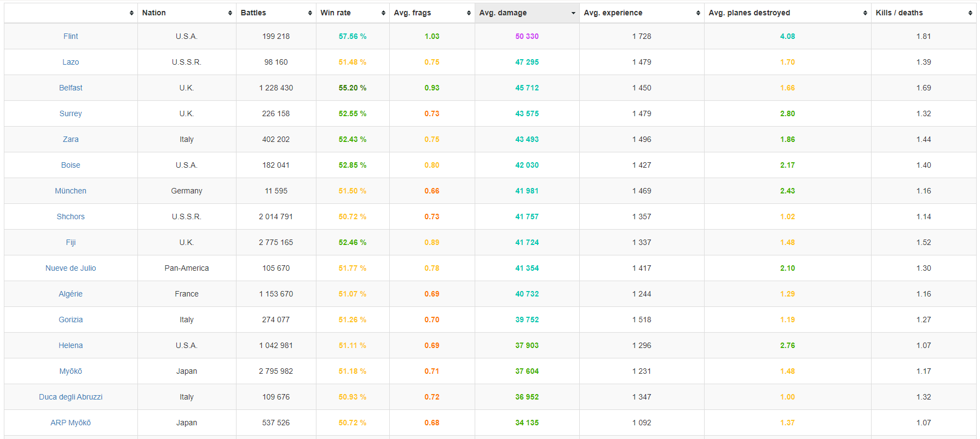Open the Algérie ship link
The width and height of the screenshot is (980, 439).
(x=71, y=294)
